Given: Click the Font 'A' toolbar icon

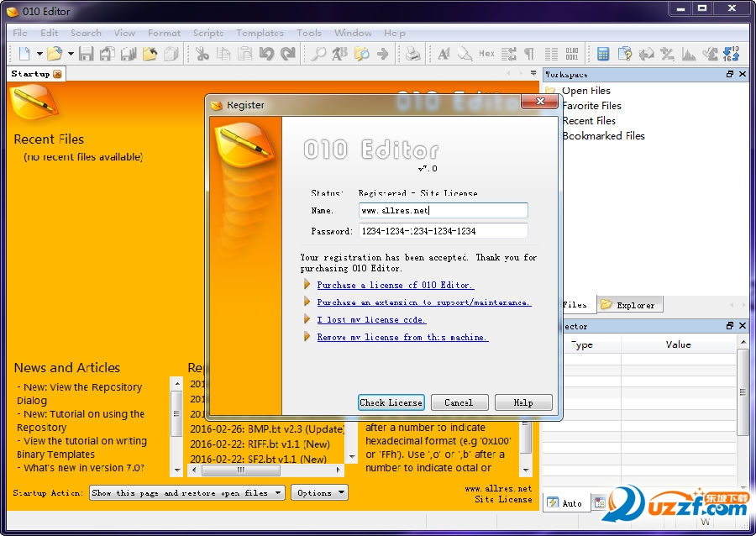Looking at the screenshot, I should click(444, 54).
